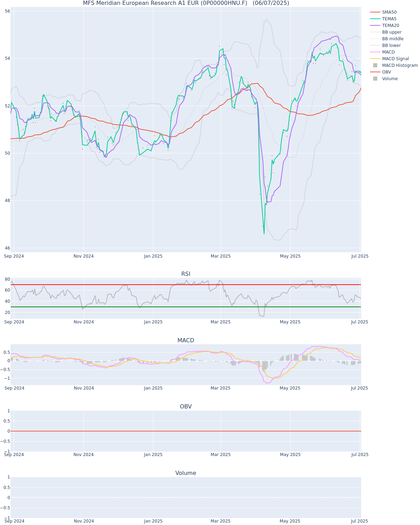Click the flat red OBV line
420x525 pixels.
[x=186, y=431]
